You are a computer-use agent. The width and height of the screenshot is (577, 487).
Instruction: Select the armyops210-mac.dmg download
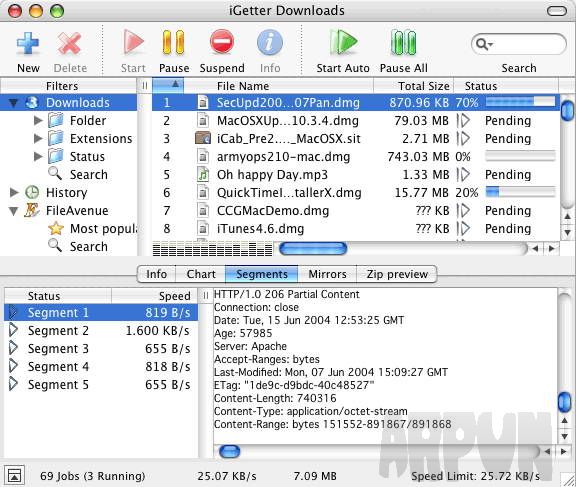coord(356,156)
